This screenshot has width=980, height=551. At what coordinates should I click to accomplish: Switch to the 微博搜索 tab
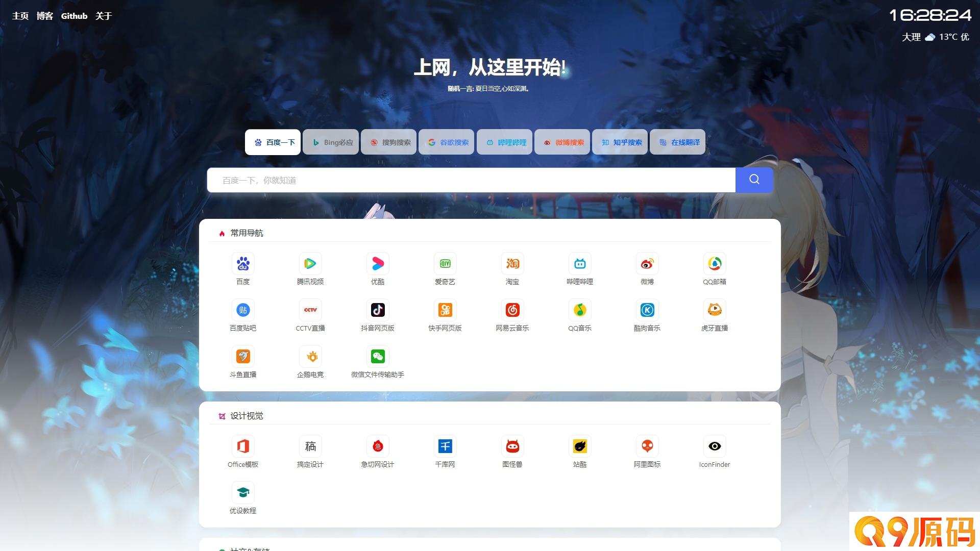(562, 142)
